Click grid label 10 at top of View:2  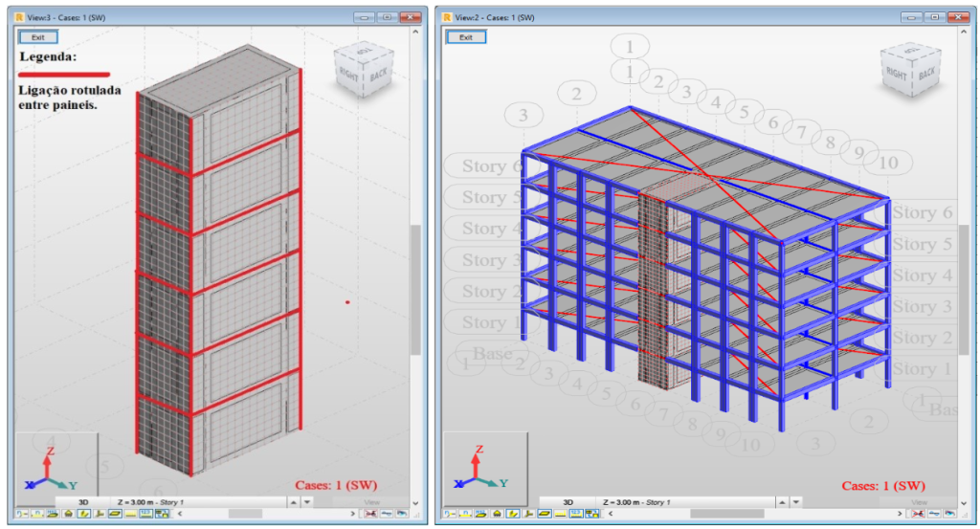[888, 163]
